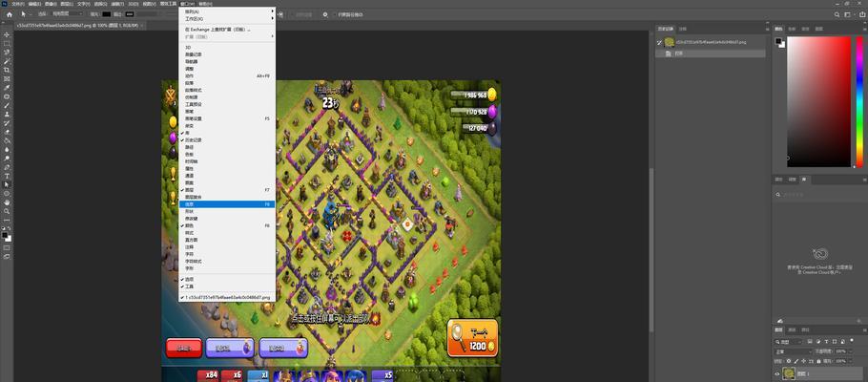Click the vertical hue slider bar

pyautogui.click(x=859, y=101)
